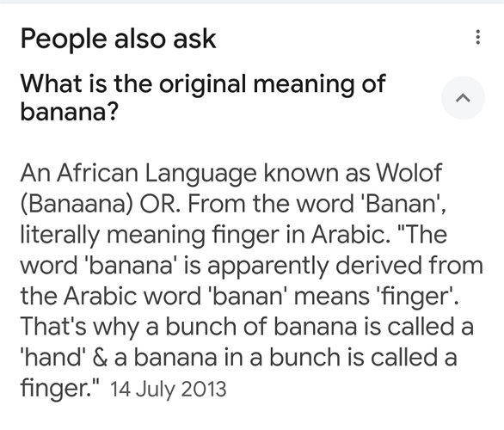Collapse the banana question with chevron
504x430 pixels.
(x=463, y=98)
